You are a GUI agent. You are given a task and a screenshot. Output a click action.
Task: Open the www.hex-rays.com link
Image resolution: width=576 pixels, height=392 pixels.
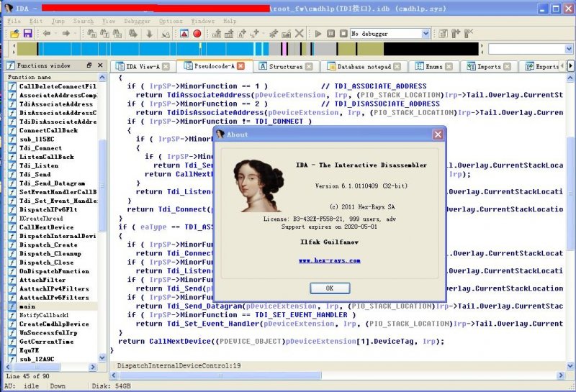point(330,260)
